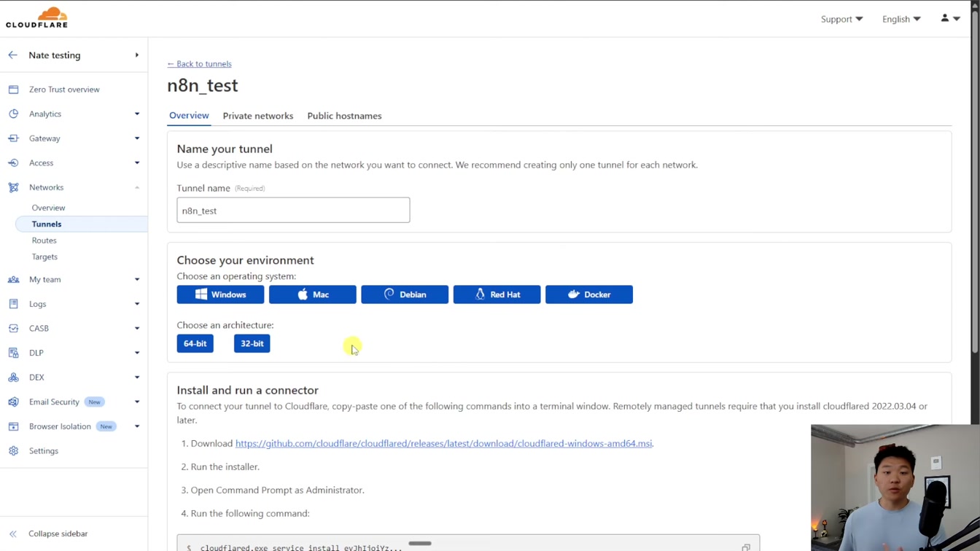Viewport: 980px width, 551px height.
Task: Expand the CASB section arrow
Action: click(136, 328)
